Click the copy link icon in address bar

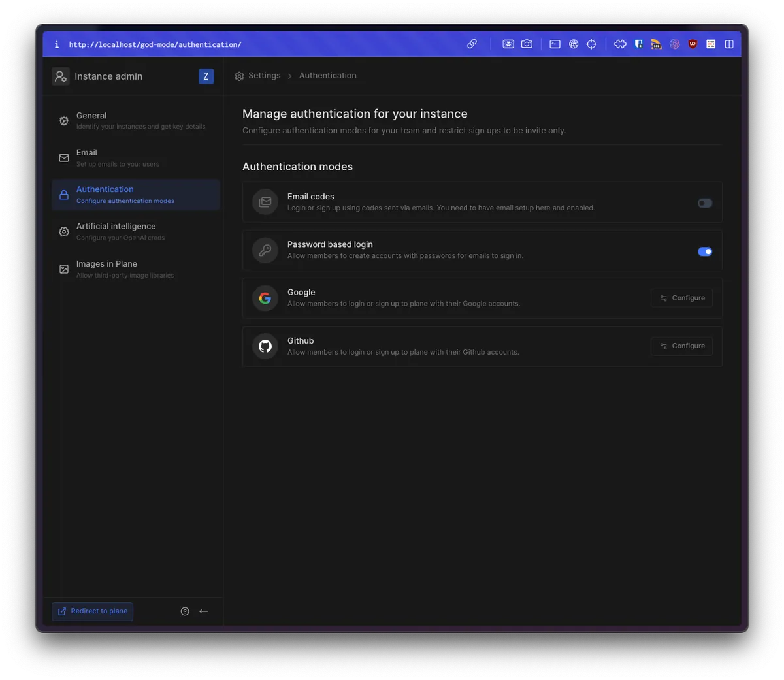[x=472, y=44]
